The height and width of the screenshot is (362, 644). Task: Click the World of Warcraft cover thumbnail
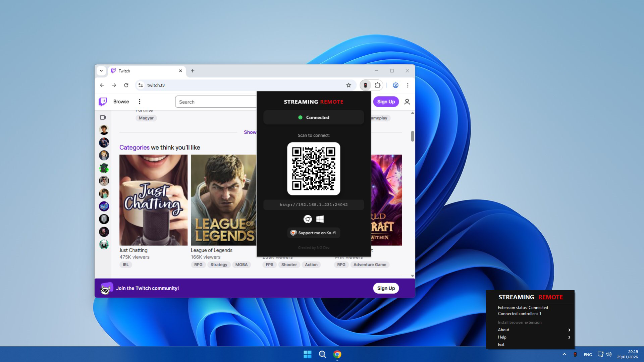[x=386, y=200]
